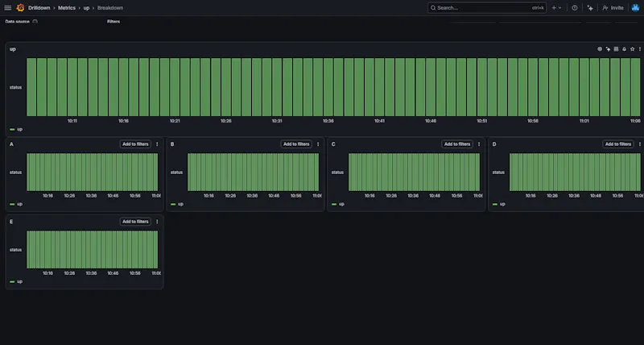Click bell alert icon on up panel
Screen dimensions: 644x345
(x=625, y=49)
